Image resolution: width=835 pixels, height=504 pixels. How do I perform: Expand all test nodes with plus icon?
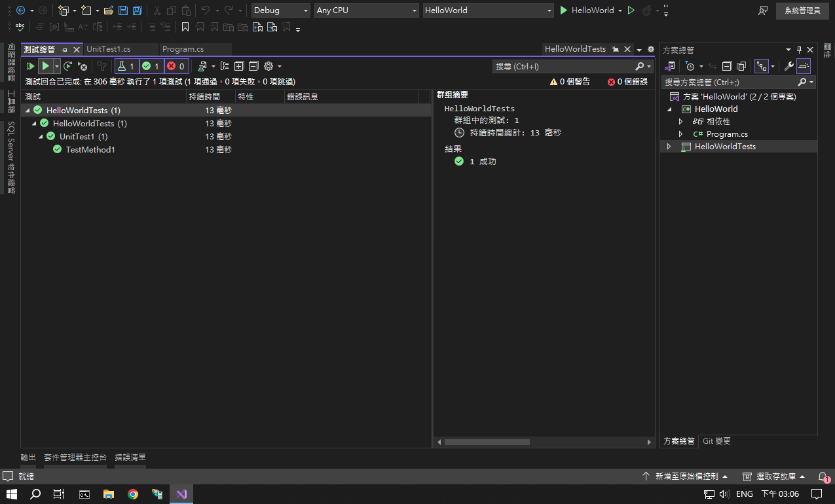(x=239, y=66)
